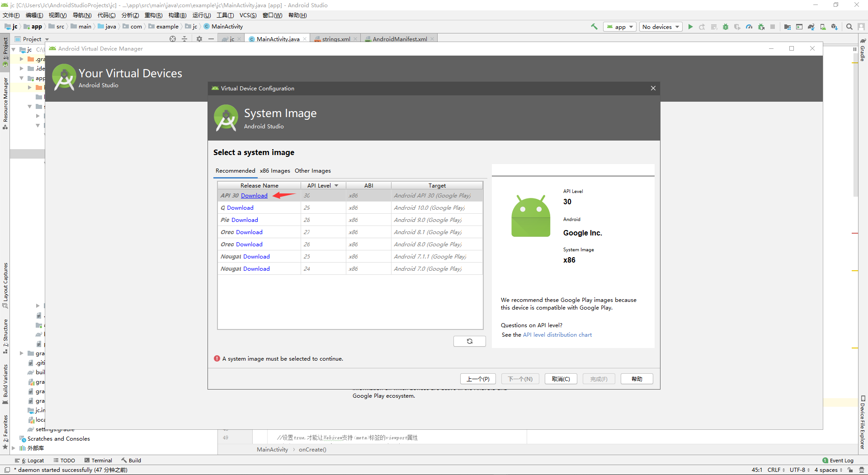This screenshot has width=868, height=475.
Task: Open the Layout Captures side panel
Action: (5, 286)
